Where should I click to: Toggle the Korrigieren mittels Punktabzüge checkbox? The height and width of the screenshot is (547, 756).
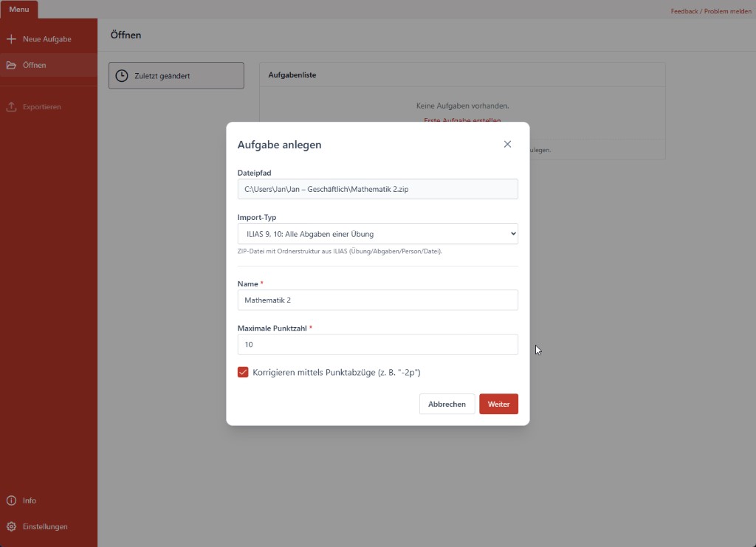(243, 372)
